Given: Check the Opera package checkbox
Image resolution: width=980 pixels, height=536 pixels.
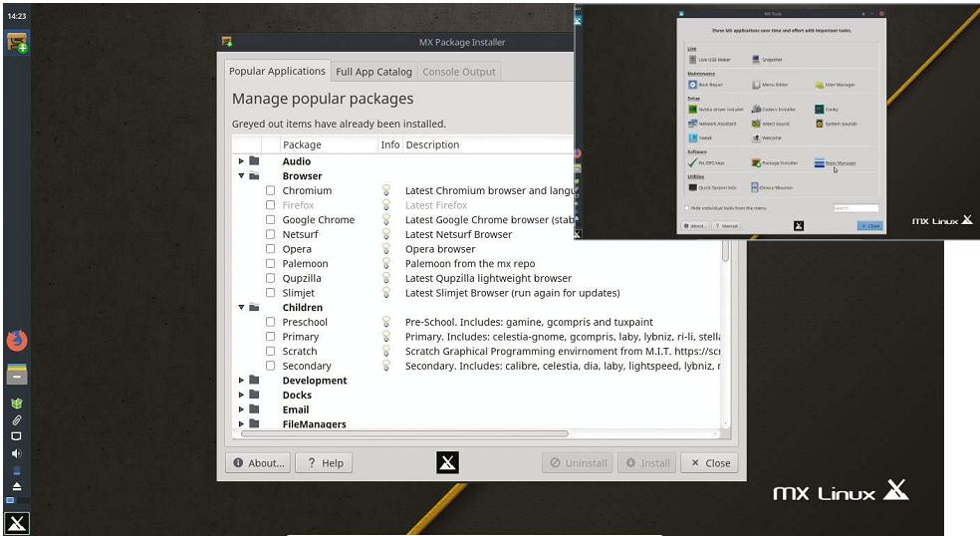Looking at the screenshot, I should pyautogui.click(x=270, y=249).
